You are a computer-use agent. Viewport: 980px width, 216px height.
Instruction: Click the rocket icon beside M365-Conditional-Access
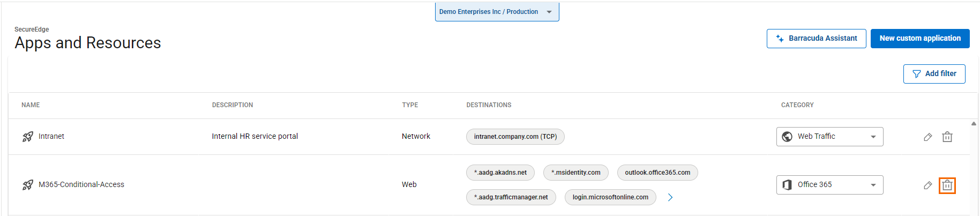point(28,185)
